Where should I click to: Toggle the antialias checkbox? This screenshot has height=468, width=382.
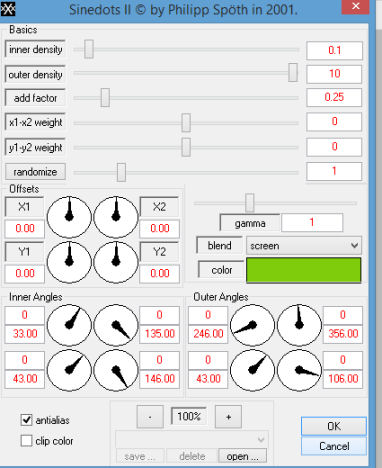click(26, 420)
